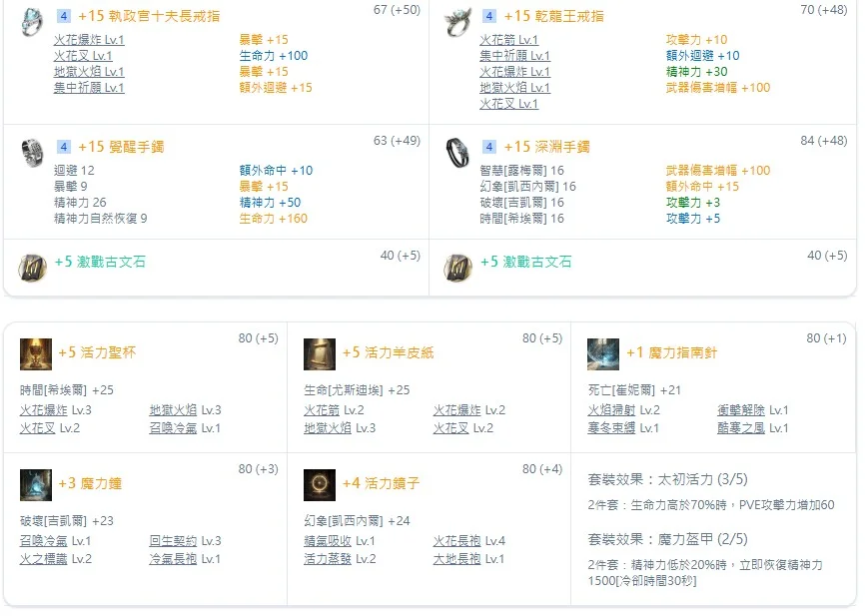The width and height of the screenshot is (865, 616).
Task: Click the 魔力指南針 compass icon
Action: point(603,354)
